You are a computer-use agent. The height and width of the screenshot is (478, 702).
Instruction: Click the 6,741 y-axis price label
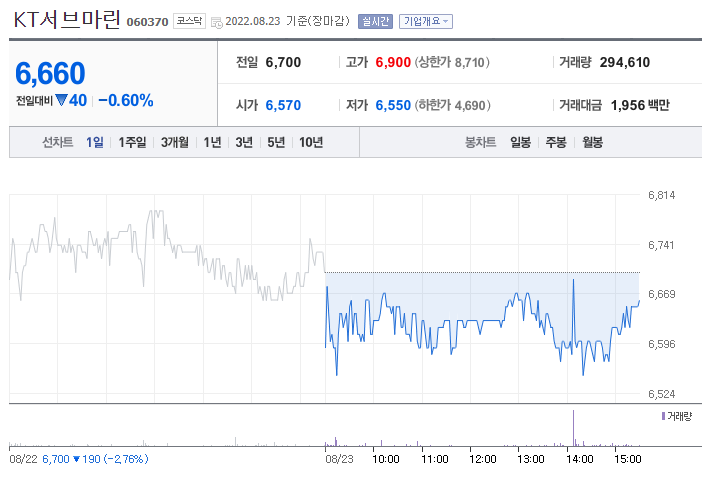(x=661, y=245)
